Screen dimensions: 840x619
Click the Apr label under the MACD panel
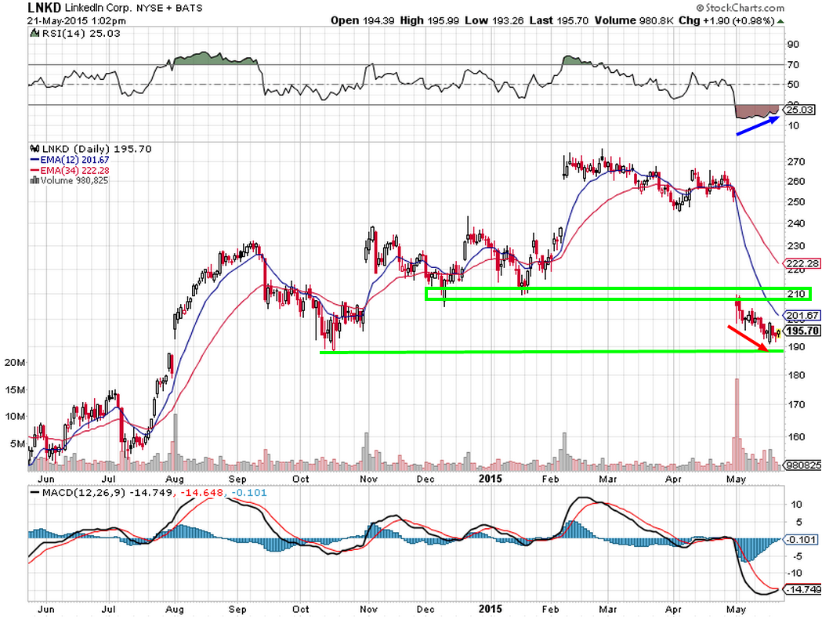pos(673,610)
